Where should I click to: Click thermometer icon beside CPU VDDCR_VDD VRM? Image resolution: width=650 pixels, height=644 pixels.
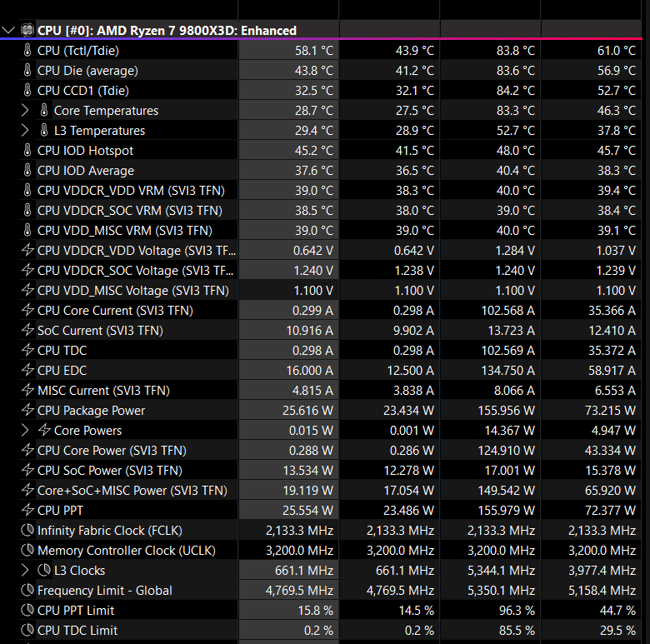pyautogui.click(x=27, y=190)
